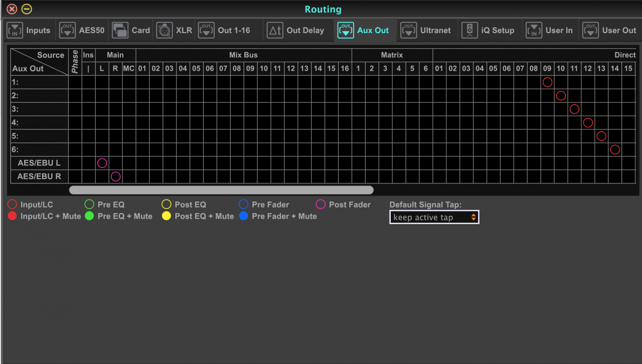This screenshot has height=364, width=642.
Task: Click the Ins cell for Aux Out 2
Action: [88, 95]
